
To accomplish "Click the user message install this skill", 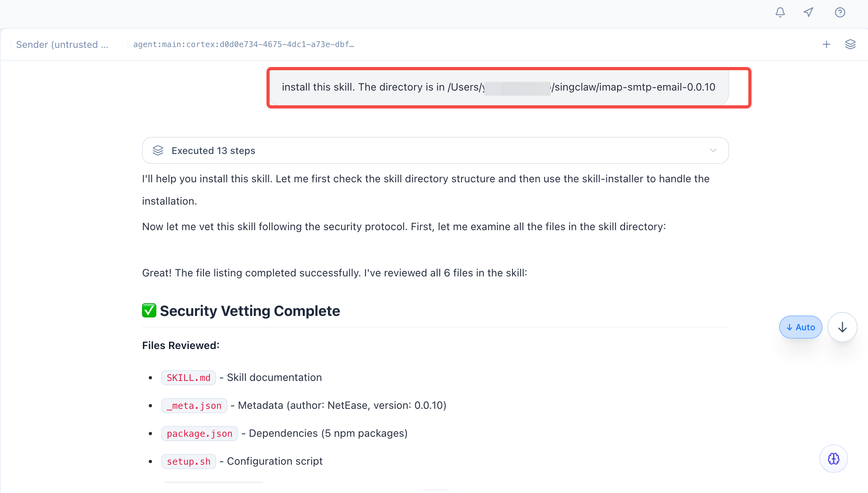I will coord(499,87).
